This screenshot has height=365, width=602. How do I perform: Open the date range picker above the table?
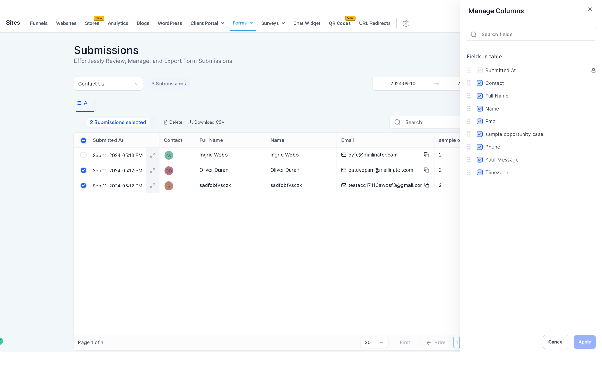(416, 83)
